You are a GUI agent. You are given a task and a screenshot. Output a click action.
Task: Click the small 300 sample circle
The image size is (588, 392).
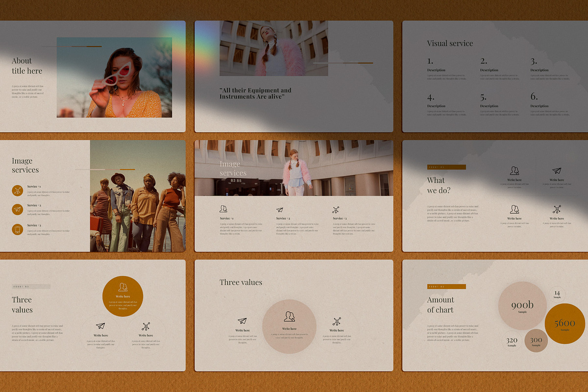tap(536, 341)
